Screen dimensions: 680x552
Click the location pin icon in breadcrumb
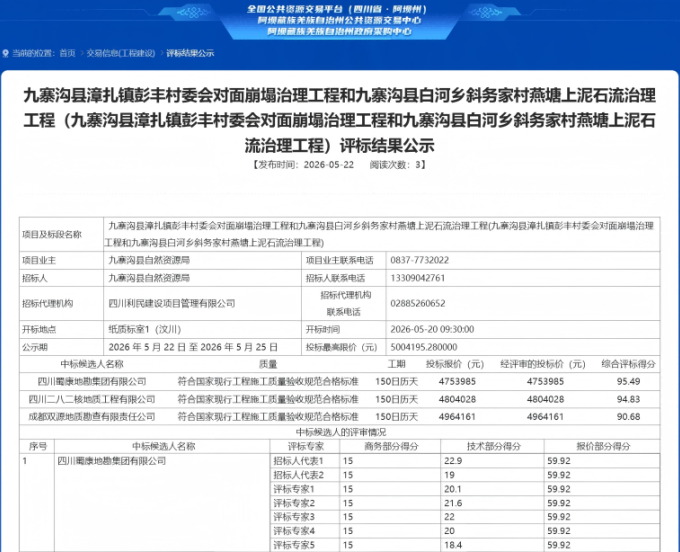click(x=5, y=53)
